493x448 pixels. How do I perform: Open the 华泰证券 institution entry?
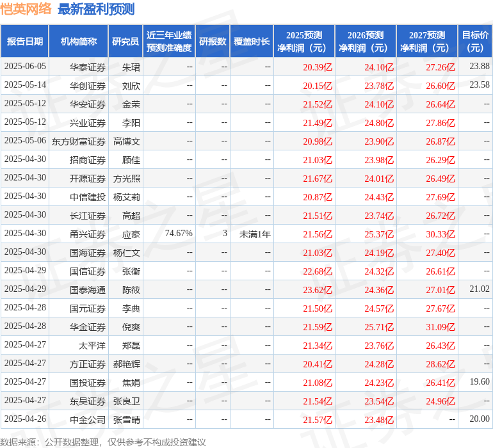pos(88,67)
